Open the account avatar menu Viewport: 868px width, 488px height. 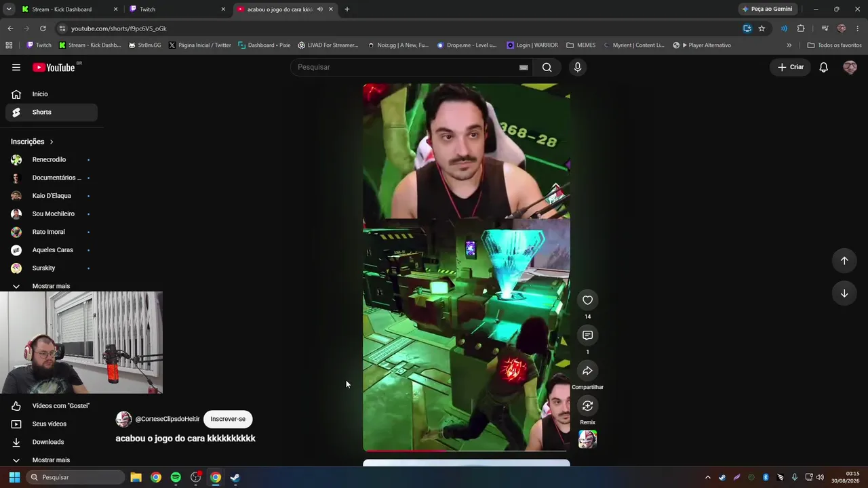point(850,67)
